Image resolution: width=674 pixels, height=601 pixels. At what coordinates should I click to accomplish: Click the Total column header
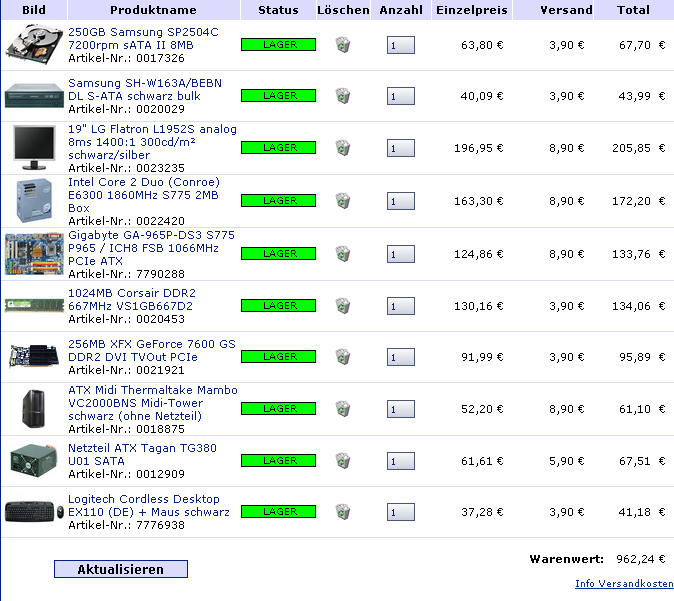(x=633, y=10)
